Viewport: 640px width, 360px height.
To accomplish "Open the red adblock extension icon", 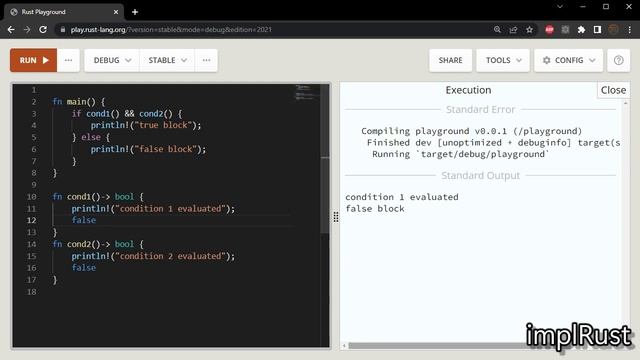I will pyautogui.click(x=549, y=29).
